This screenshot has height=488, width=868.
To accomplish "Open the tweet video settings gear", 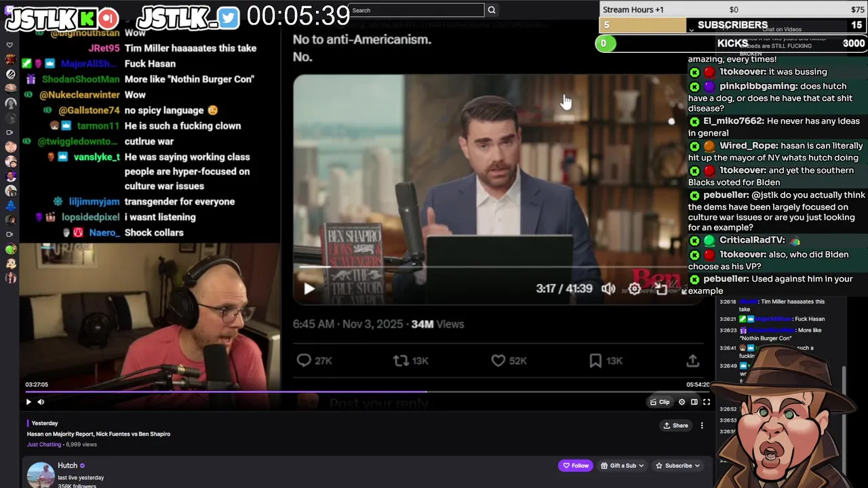I will (634, 289).
